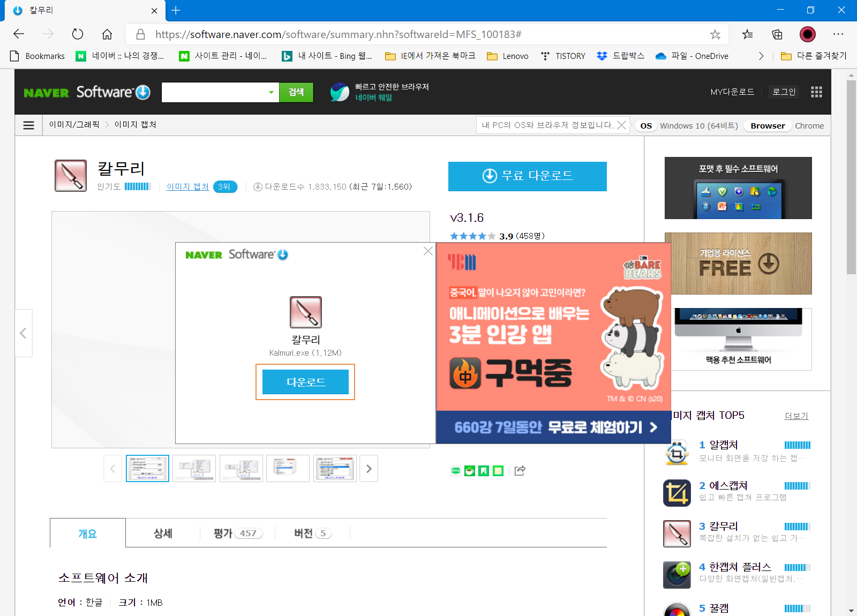Focus the Naver Software search field
Screen dimensions: 857x616
point(213,92)
